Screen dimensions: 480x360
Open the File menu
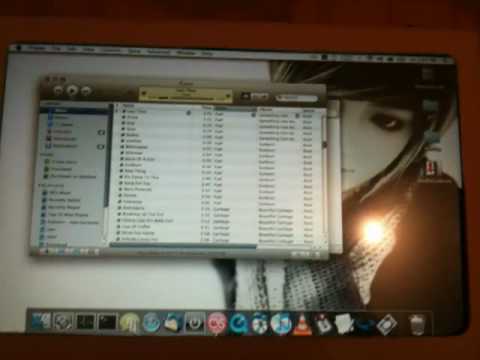tap(56, 49)
